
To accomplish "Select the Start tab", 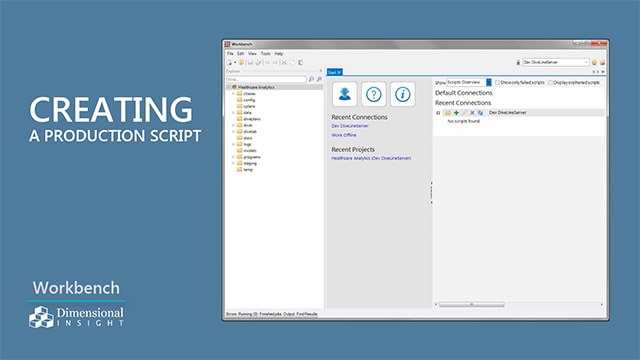I will (334, 72).
